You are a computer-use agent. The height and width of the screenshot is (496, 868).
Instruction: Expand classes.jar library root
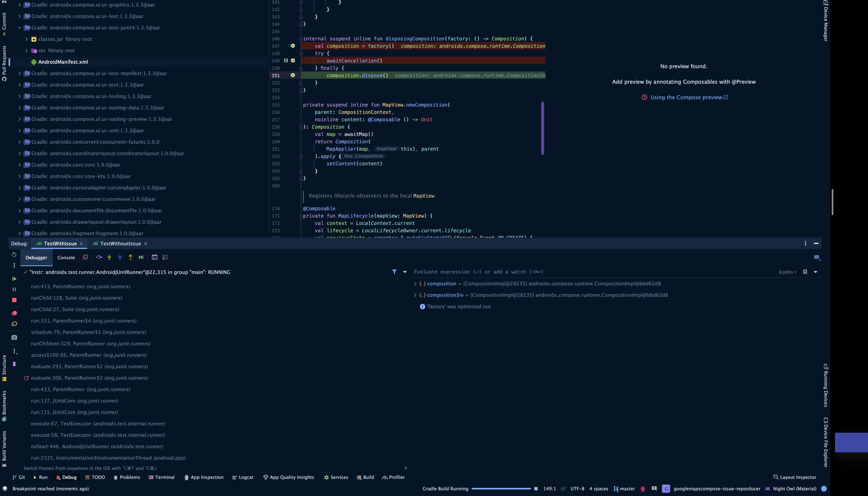click(x=27, y=39)
